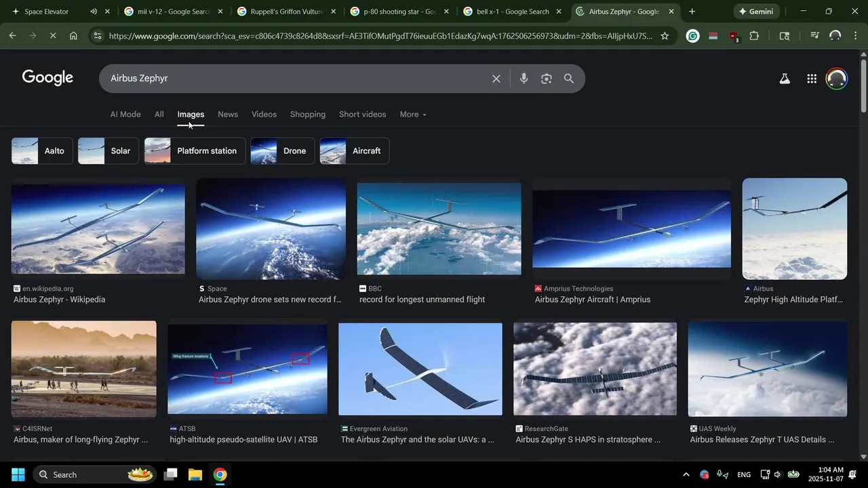Viewport: 868px width, 488px height.
Task: Select the Solar filter chip
Action: [x=108, y=151]
